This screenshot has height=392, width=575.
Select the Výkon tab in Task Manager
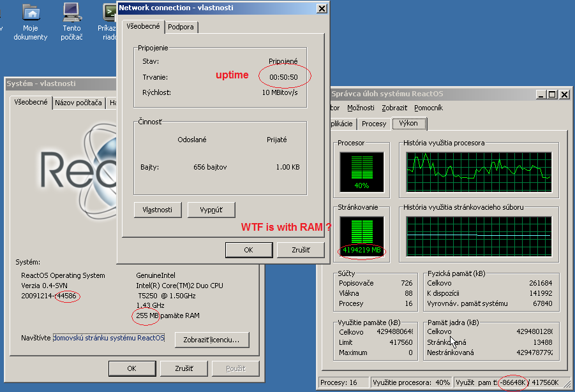pyautogui.click(x=409, y=124)
